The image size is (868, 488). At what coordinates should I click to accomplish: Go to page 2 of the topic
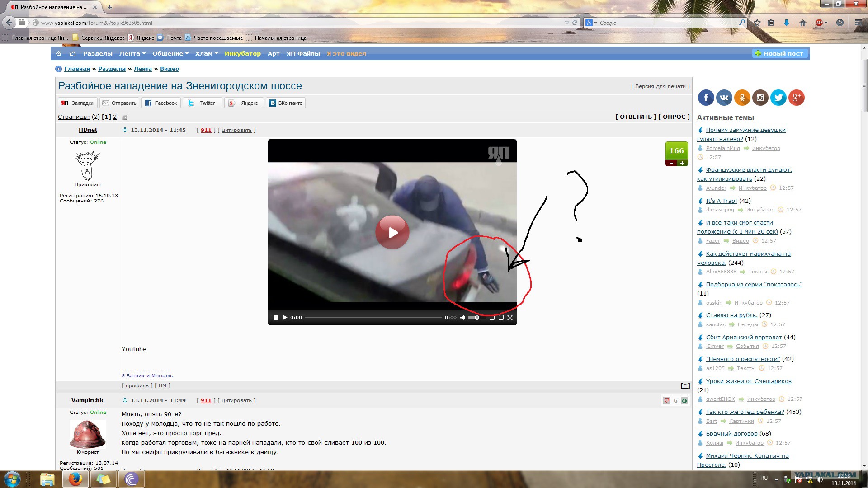click(115, 117)
